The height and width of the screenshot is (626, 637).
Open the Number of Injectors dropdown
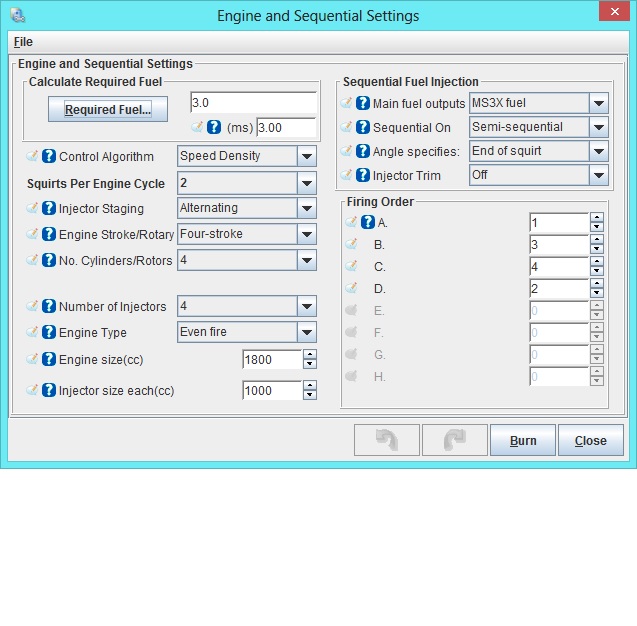point(307,306)
